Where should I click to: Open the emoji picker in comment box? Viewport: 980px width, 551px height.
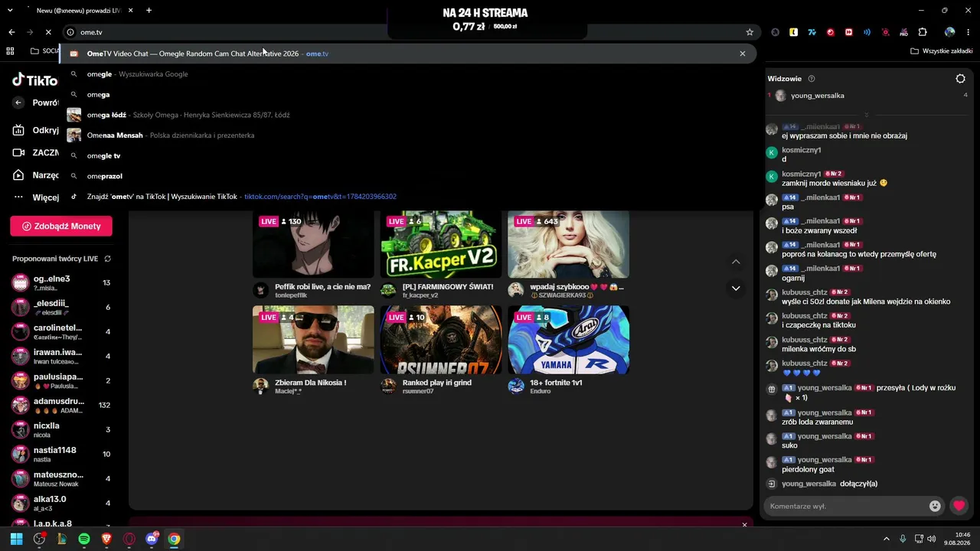(935, 506)
